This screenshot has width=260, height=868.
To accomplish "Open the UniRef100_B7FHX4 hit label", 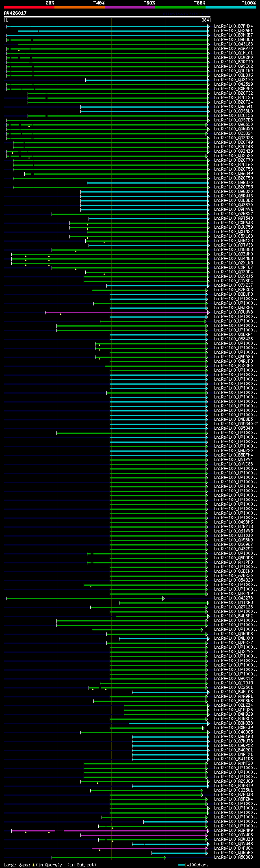I will point(233,26).
